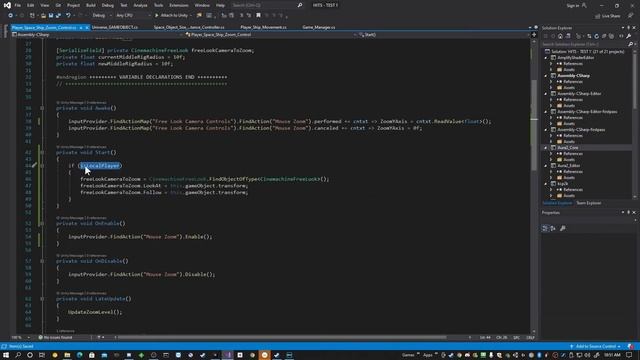Screen dimensions: 640x360
Task: Click the screwdriver quick actions icon at line 44
Action: [34, 166]
